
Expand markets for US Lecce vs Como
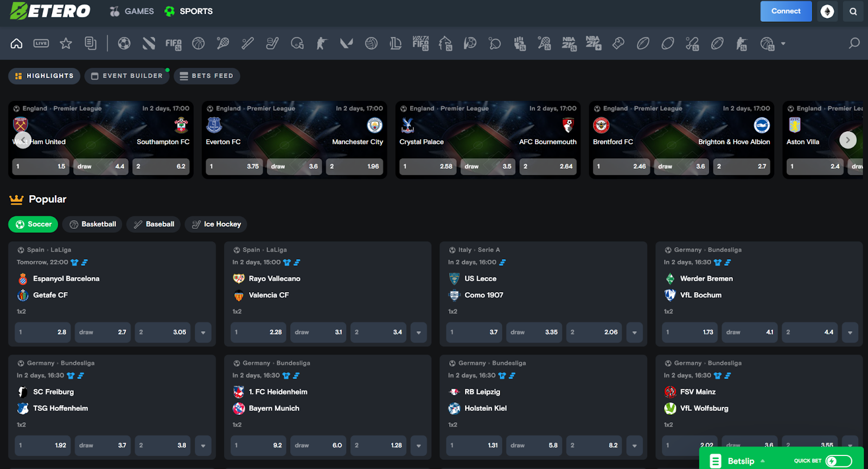click(635, 332)
